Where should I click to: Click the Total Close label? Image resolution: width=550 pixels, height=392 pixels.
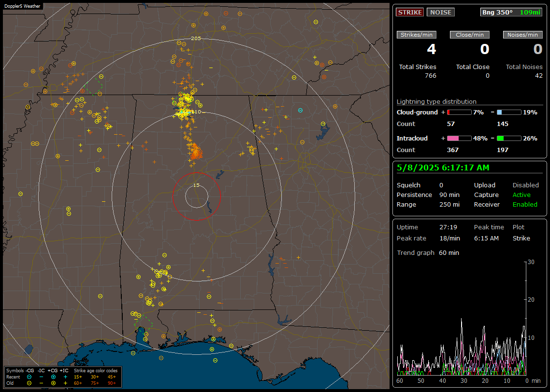473,67
